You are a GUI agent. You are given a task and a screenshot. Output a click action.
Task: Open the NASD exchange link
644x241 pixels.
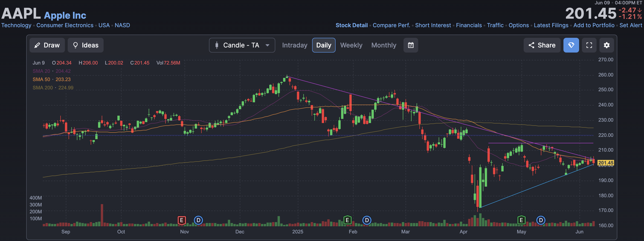tap(122, 25)
